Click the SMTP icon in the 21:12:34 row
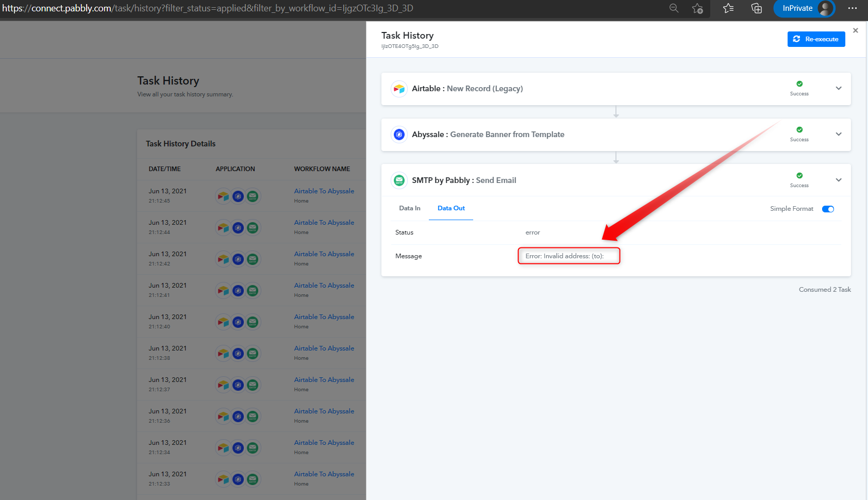Screen dimensions: 868x500 point(253,447)
